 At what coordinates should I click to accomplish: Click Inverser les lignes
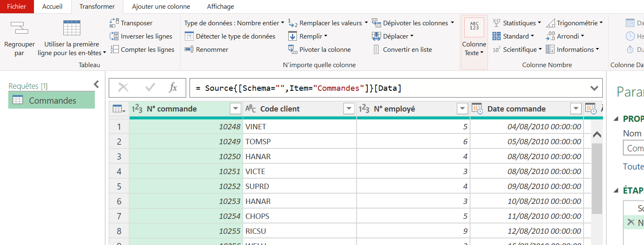[x=141, y=36]
